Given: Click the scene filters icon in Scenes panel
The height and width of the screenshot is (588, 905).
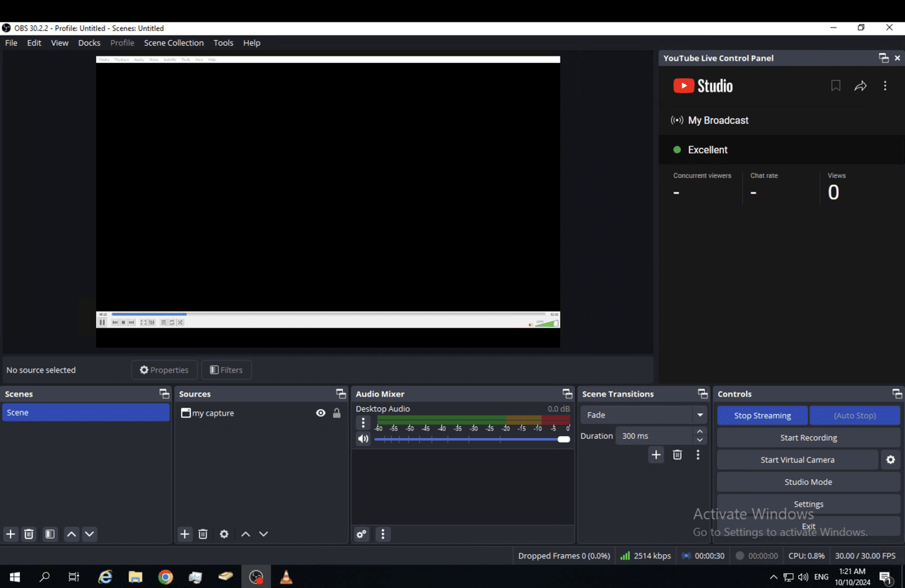Looking at the screenshot, I should (x=49, y=534).
